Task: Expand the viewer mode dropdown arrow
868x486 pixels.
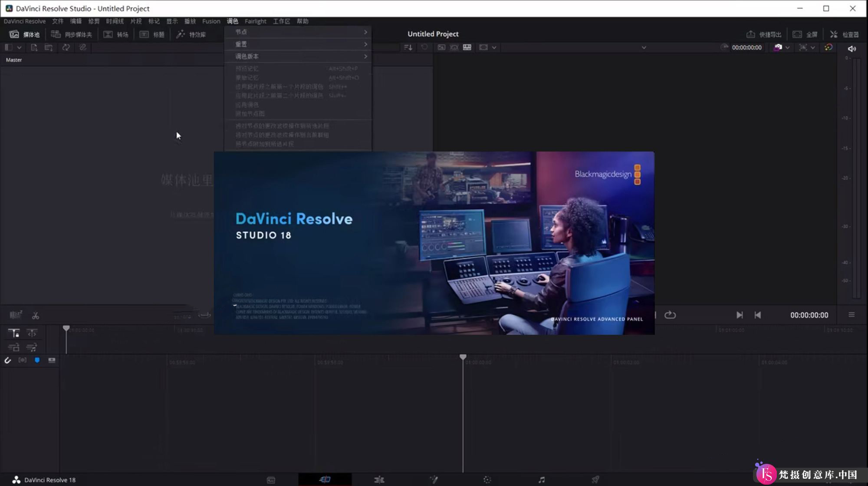Action: point(494,48)
